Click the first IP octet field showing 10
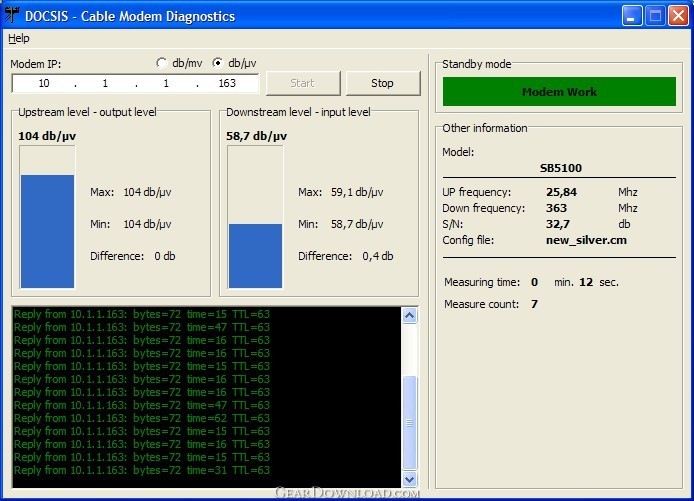 click(44, 83)
